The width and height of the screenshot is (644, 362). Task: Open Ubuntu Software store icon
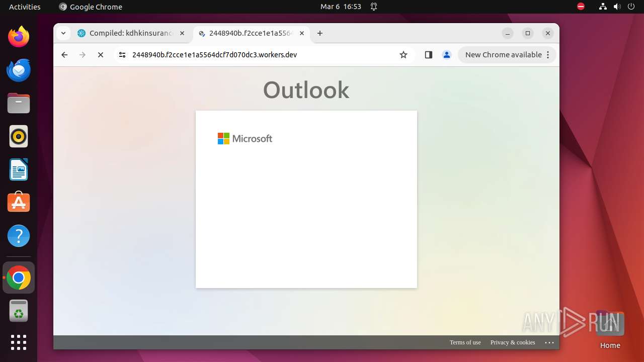[19, 203]
